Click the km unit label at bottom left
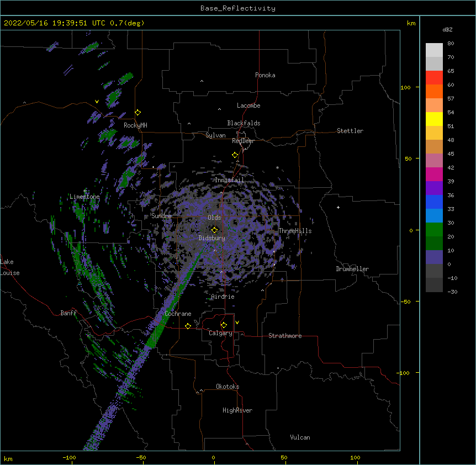 coord(8,459)
